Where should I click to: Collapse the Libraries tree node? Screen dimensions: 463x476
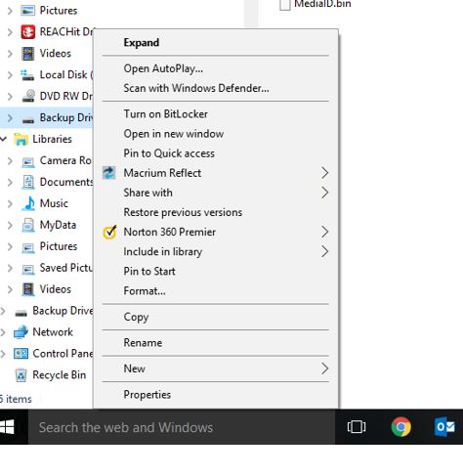point(3,139)
